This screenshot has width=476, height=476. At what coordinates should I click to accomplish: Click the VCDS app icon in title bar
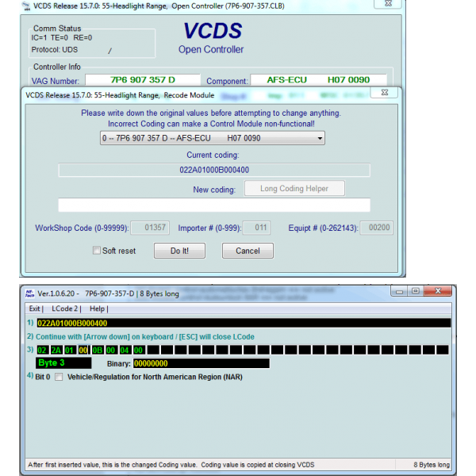pyautogui.click(x=27, y=6)
